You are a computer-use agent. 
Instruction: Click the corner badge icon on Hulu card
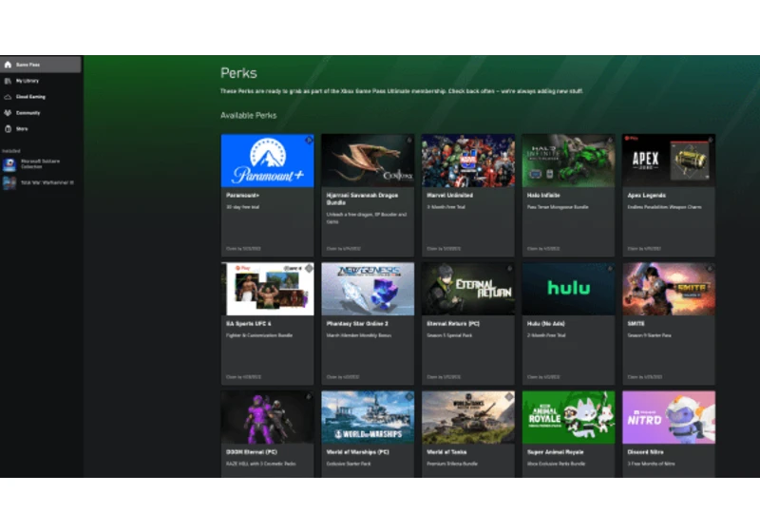[x=609, y=269]
